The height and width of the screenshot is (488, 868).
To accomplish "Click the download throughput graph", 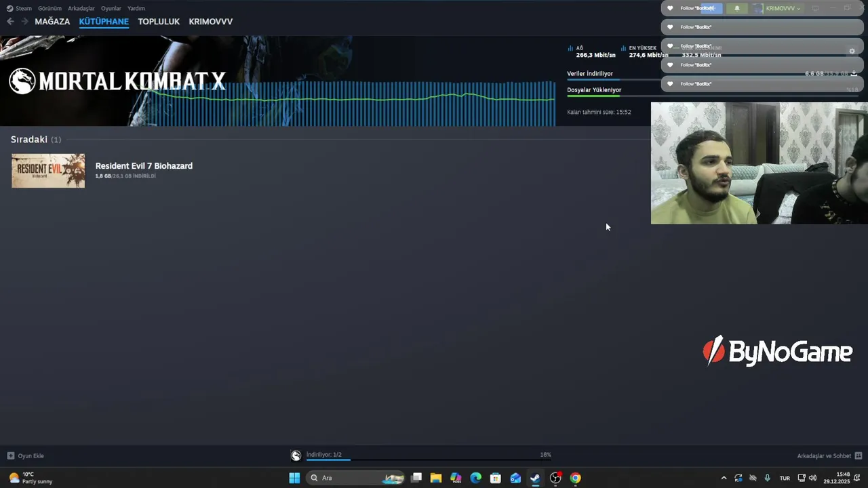I will pyautogui.click(x=353, y=103).
